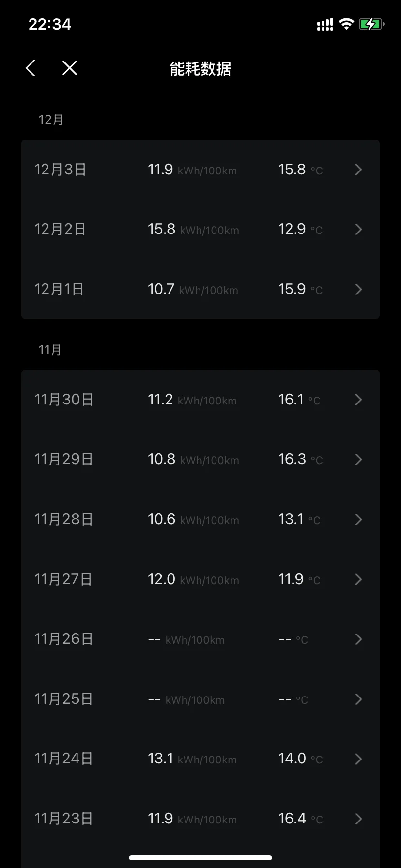Tap the Wi-Fi status icon
The height and width of the screenshot is (868, 401).
point(346,24)
